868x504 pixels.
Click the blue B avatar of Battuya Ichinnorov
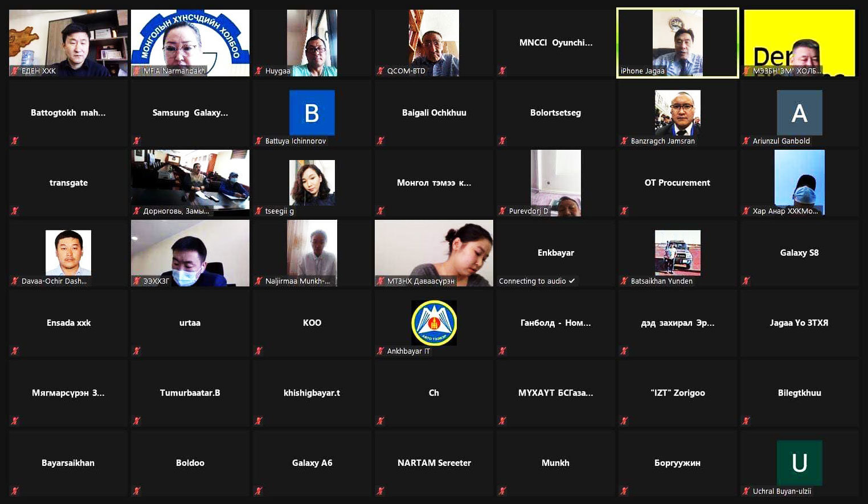point(312,113)
